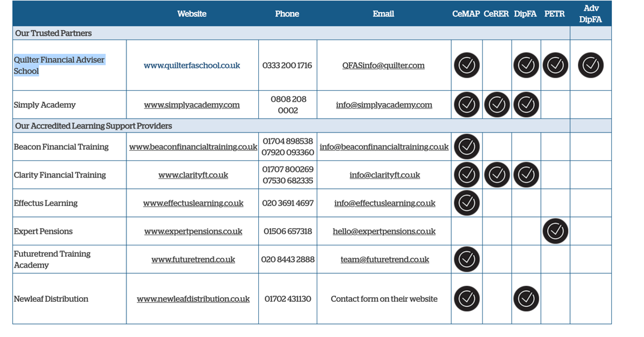Click Clarity Financial Training's DipFA checkmark
This screenshot has height=337, width=644.
pos(526,175)
